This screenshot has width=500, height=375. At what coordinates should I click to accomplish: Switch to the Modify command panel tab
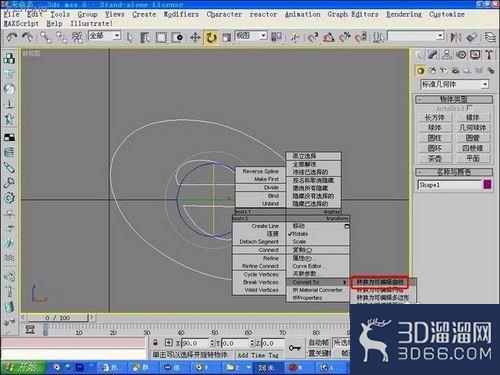[x=433, y=54]
